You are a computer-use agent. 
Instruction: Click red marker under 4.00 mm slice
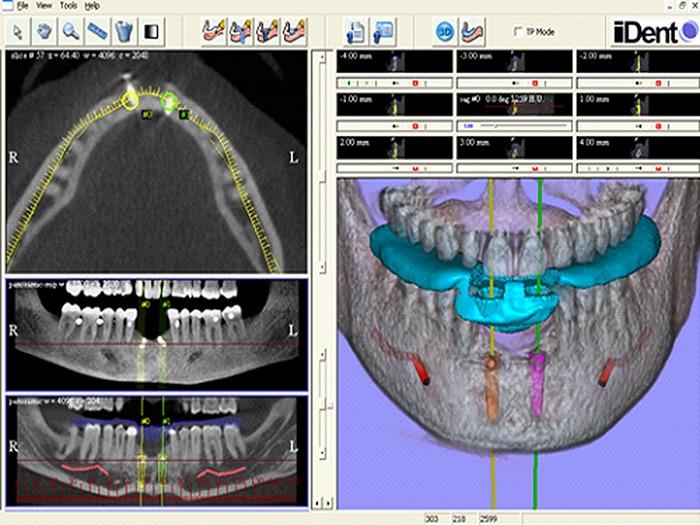(x=659, y=169)
